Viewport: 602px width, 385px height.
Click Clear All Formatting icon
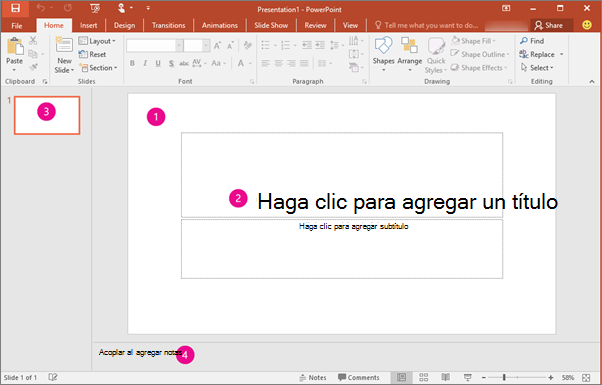(248, 45)
